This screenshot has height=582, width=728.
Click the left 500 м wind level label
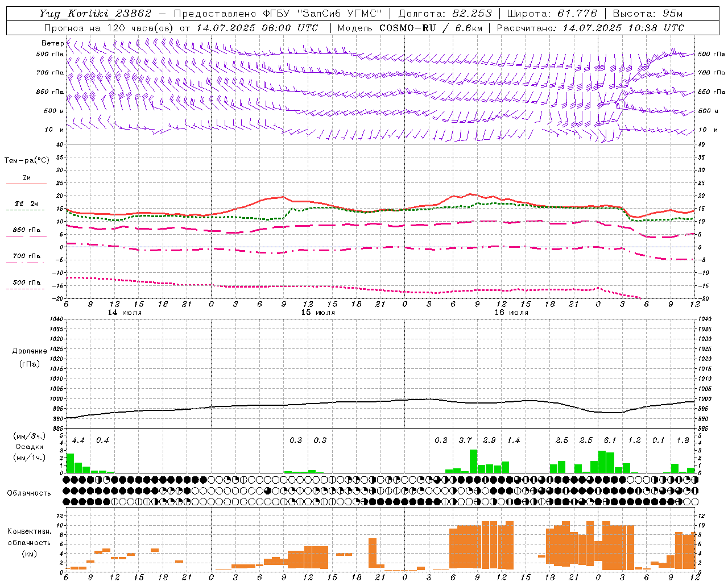(x=54, y=111)
